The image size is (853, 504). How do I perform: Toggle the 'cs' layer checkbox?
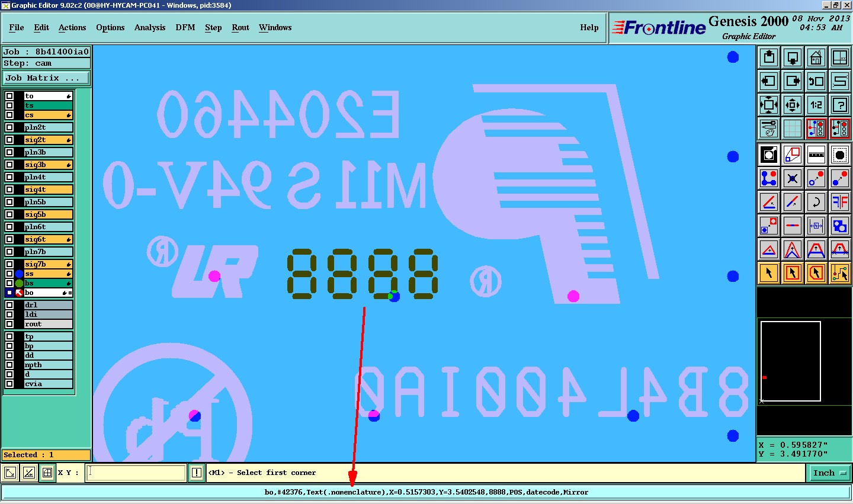click(x=9, y=115)
